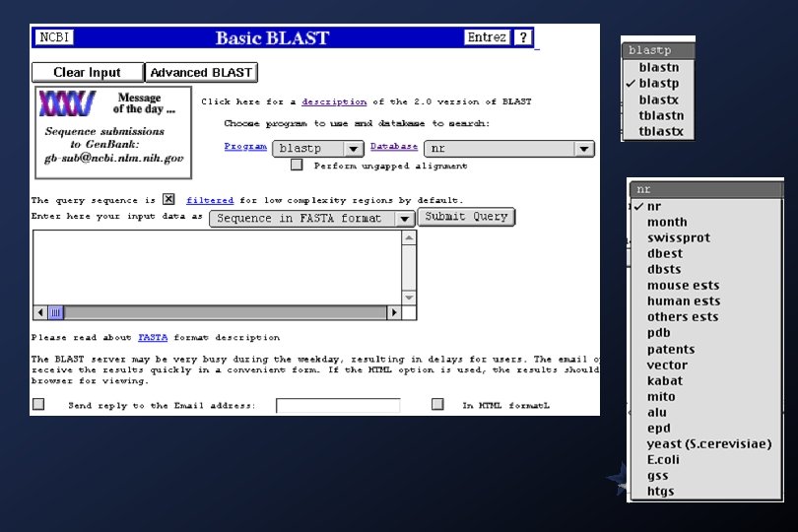Image resolution: width=798 pixels, height=532 pixels.
Task: Enable the In HTML format checkbox
Action: tap(437, 404)
